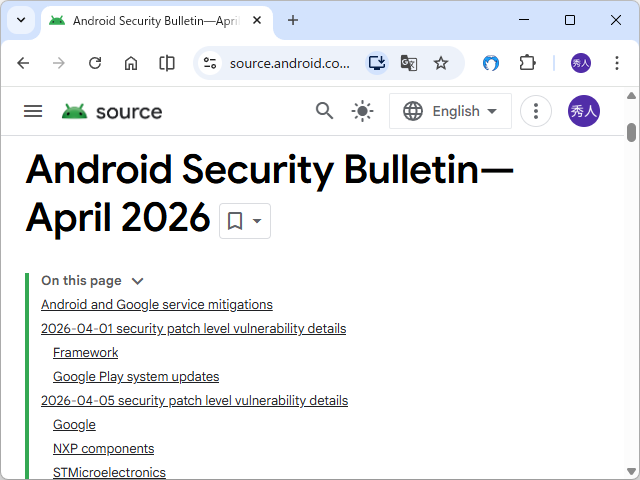Focus the source.android.com address bar
640x480 pixels.
click(290, 63)
